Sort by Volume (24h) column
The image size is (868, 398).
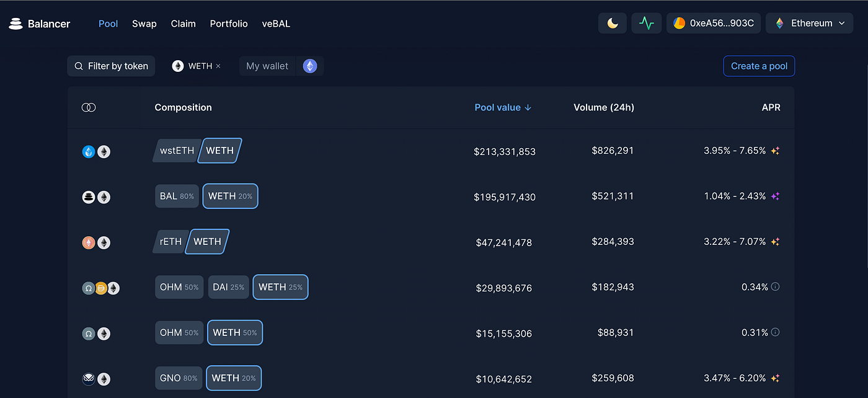[604, 107]
